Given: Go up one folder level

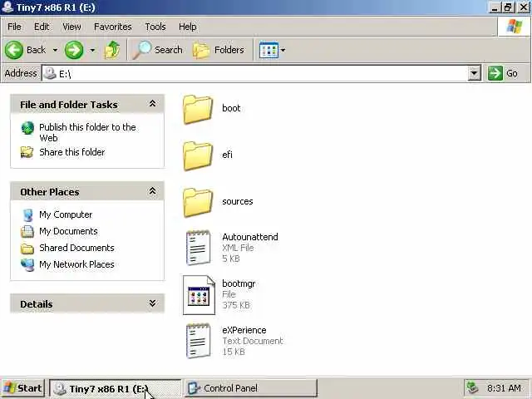Looking at the screenshot, I should pos(112,50).
